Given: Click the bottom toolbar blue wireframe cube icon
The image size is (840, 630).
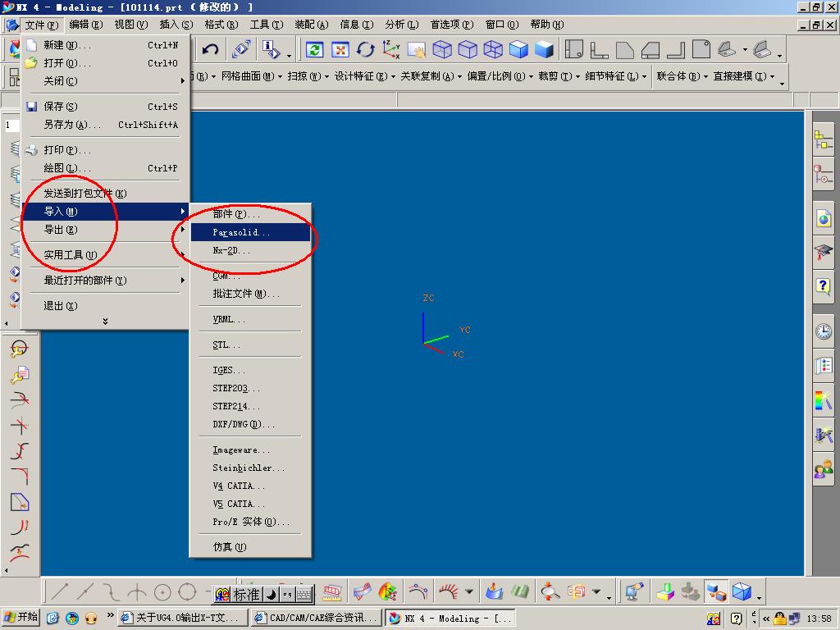Looking at the screenshot, I should [742, 591].
